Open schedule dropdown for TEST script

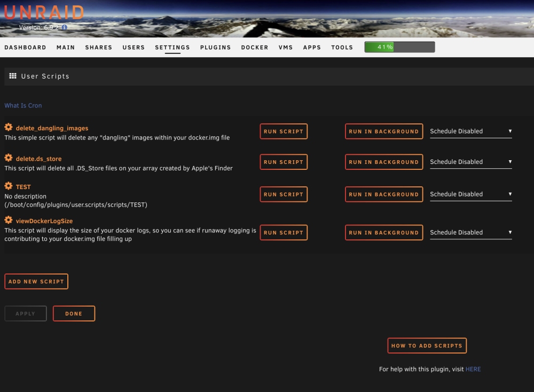point(470,194)
